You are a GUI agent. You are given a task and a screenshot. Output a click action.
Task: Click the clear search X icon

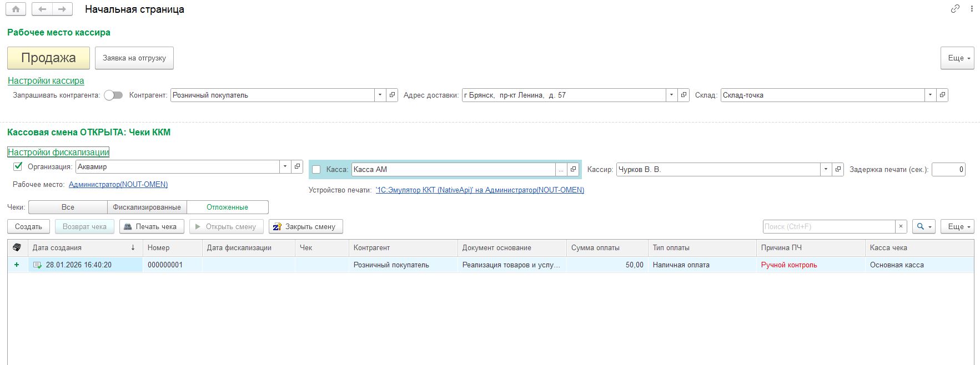(901, 226)
